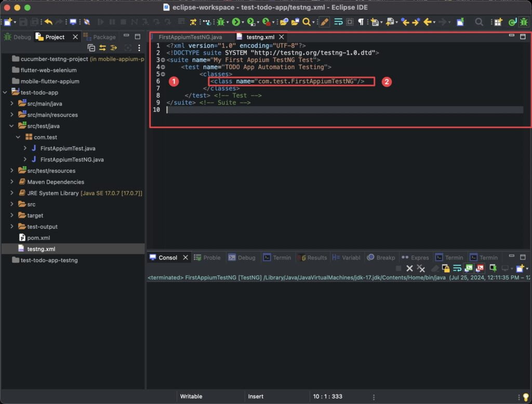The image size is (532, 404).
Task: Expand Maven Dependencies node
Action: (12, 182)
